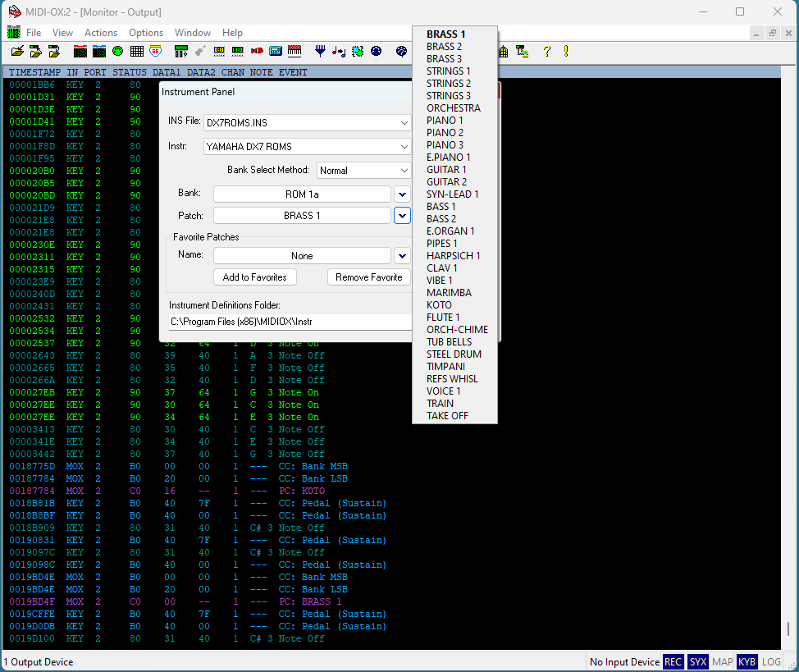
Task: Click the gray guitar icon in toolbar
Action: tap(200, 51)
